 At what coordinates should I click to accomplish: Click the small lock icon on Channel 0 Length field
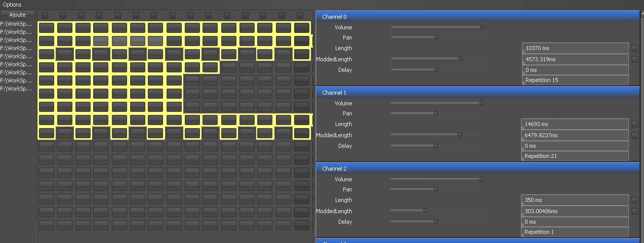click(524, 52)
